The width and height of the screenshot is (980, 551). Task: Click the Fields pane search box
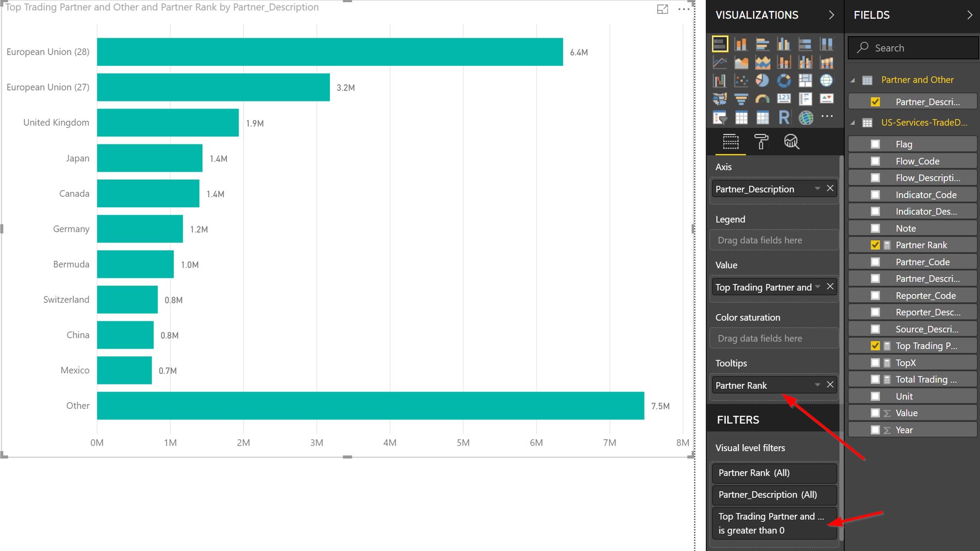(912, 48)
